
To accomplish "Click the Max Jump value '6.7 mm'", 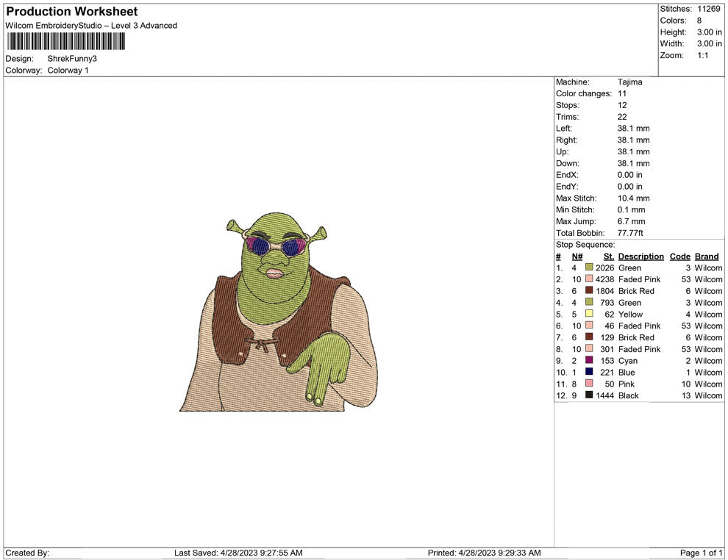I will 632,221.
